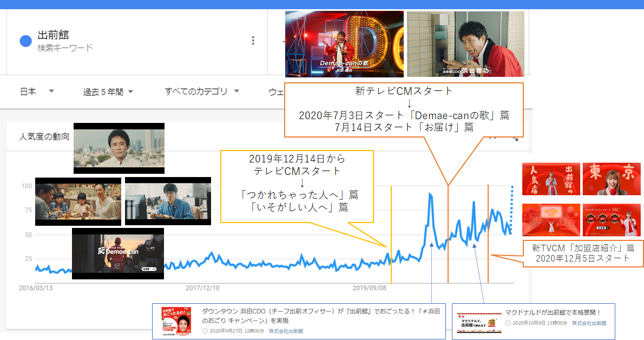Open the マクドナルドが出前館で本格展開！ press release
The image size is (644, 340).
[553, 312]
